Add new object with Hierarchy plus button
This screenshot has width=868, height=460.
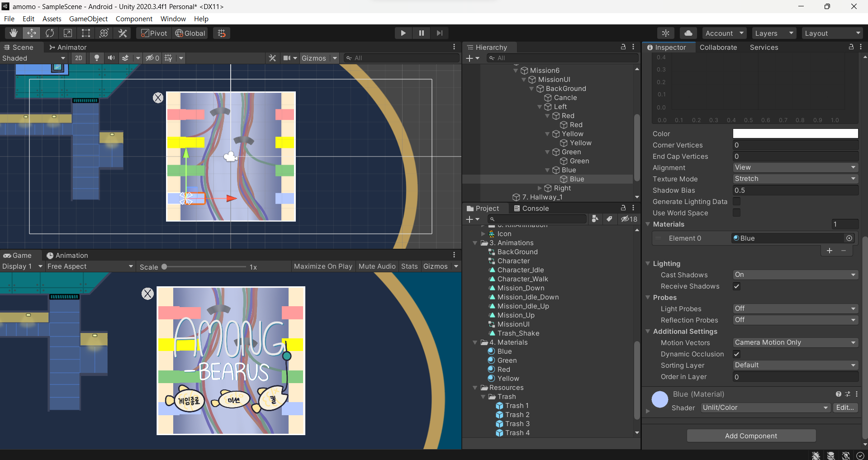[x=473, y=58]
